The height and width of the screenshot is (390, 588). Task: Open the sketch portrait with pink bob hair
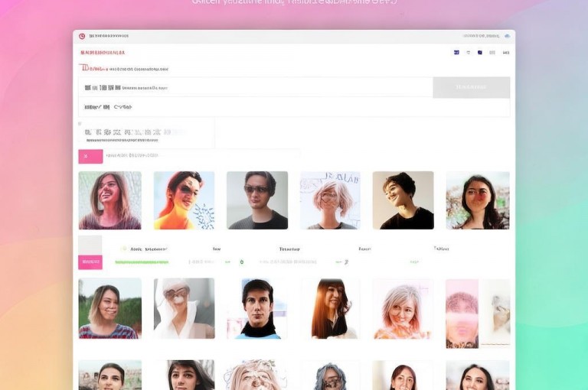pyautogui.click(x=330, y=200)
